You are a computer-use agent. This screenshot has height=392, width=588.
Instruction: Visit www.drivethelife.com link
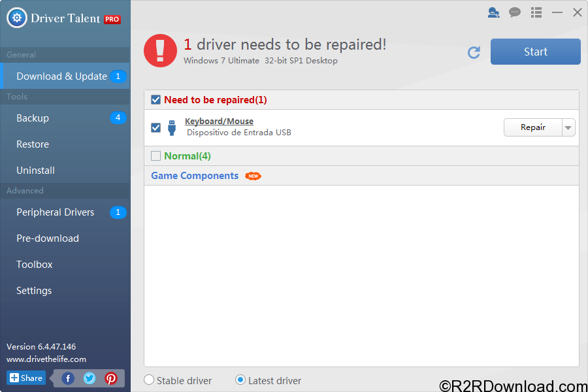coord(46,359)
